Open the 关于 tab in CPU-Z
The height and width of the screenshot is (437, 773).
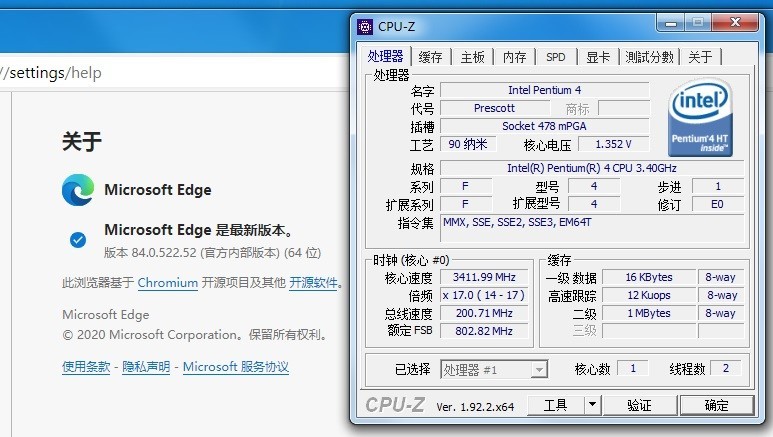point(701,57)
